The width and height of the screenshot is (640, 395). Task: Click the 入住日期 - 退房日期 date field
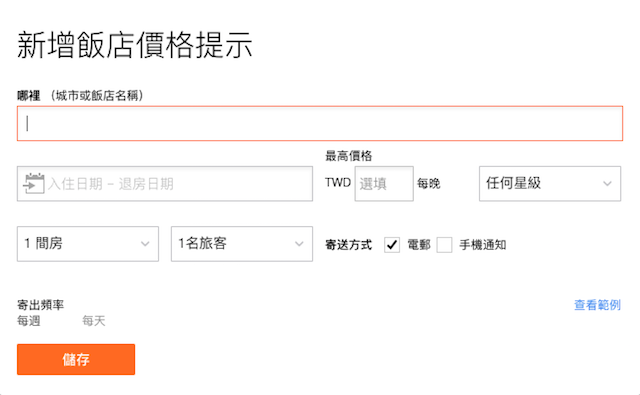pos(165,184)
